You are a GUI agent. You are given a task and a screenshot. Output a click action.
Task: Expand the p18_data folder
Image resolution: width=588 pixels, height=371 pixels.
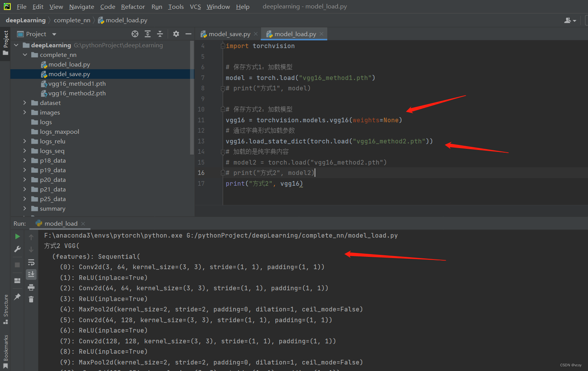pyautogui.click(x=25, y=160)
